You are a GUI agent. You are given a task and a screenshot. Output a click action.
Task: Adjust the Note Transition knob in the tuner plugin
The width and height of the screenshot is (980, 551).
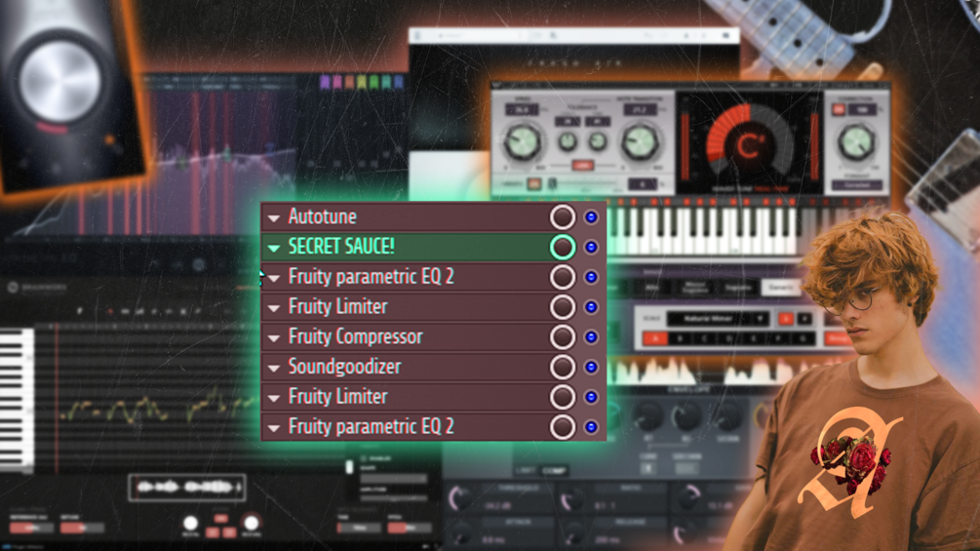pyautogui.click(x=640, y=142)
